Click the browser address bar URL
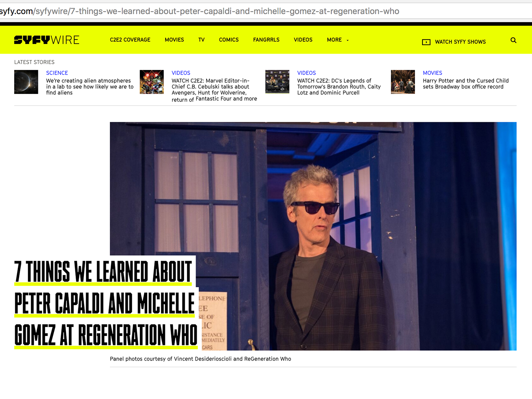532x399 pixels. coord(199,11)
